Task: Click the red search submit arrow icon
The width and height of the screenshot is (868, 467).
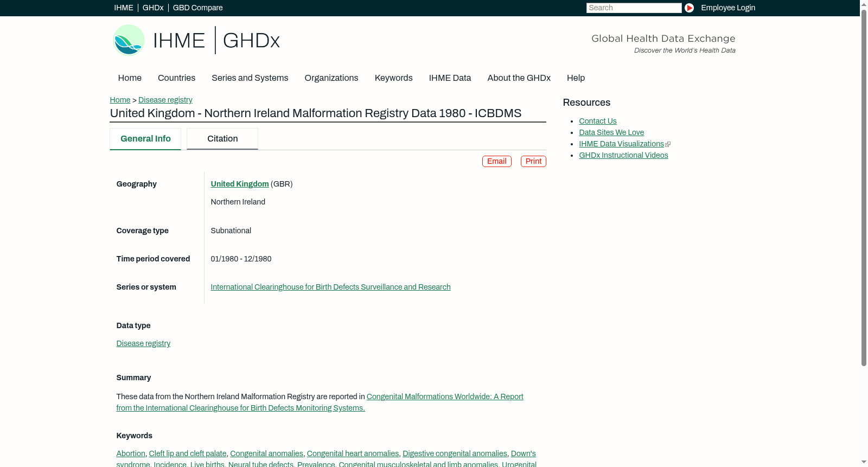Action: pyautogui.click(x=689, y=8)
